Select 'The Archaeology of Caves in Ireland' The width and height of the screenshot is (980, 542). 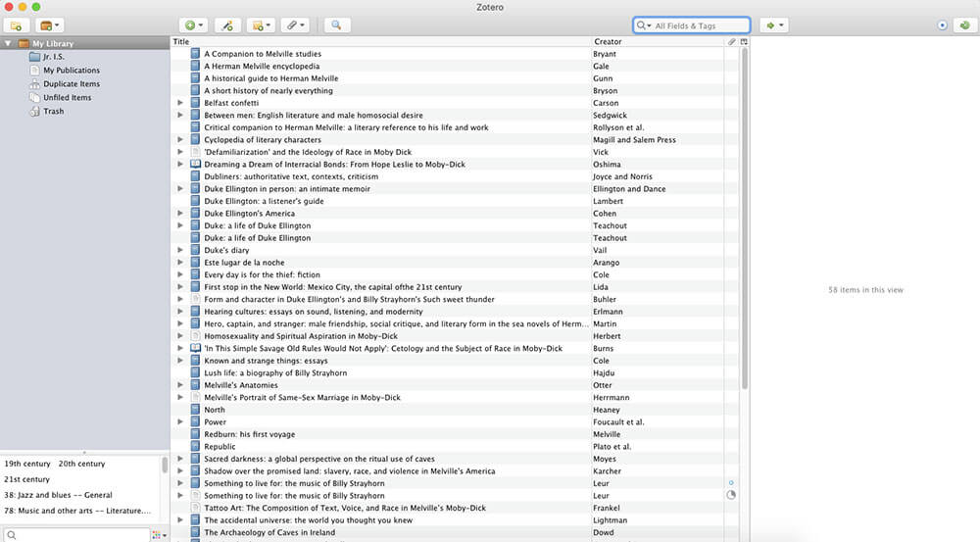pos(455,532)
